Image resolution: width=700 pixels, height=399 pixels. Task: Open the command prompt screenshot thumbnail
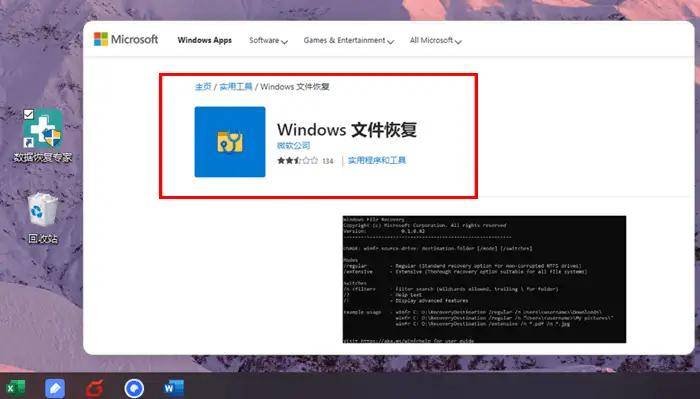point(484,279)
